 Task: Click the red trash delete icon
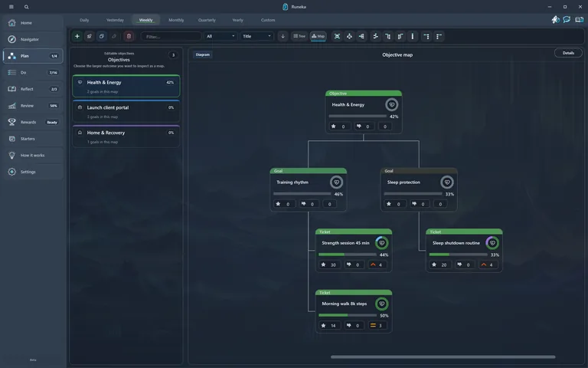pos(129,37)
